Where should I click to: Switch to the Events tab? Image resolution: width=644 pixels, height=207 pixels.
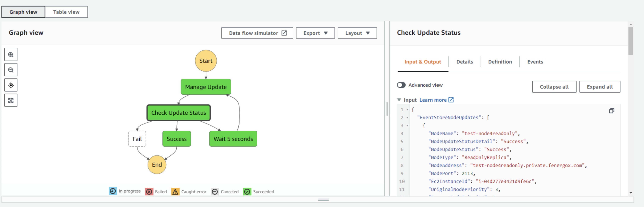[x=535, y=62]
